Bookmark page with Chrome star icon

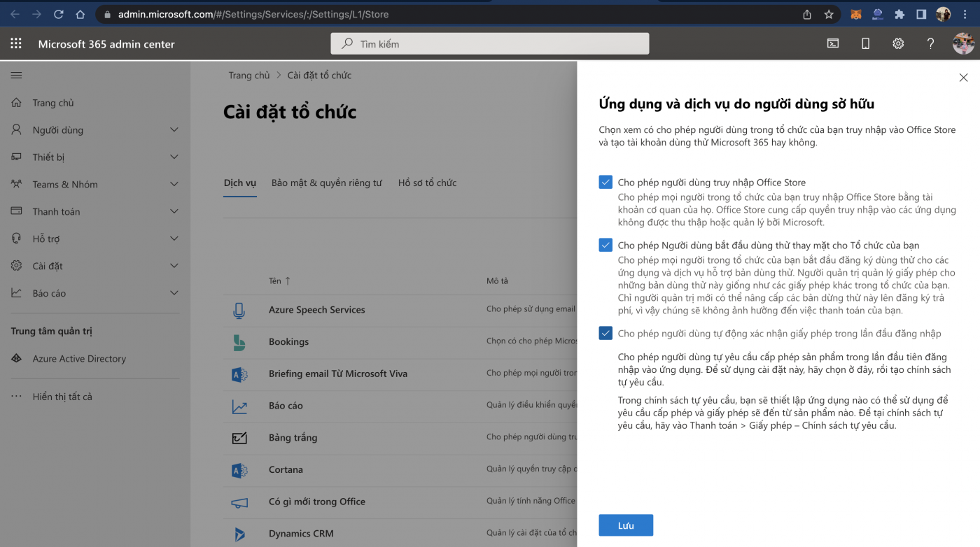(829, 14)
